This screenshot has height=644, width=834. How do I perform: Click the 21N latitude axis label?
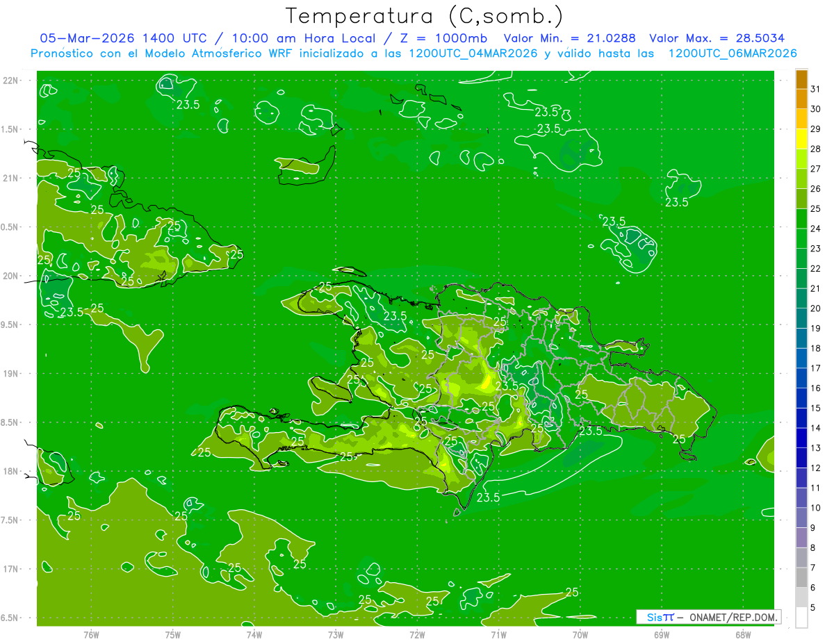pyautogui.click(x=12, y=178)
